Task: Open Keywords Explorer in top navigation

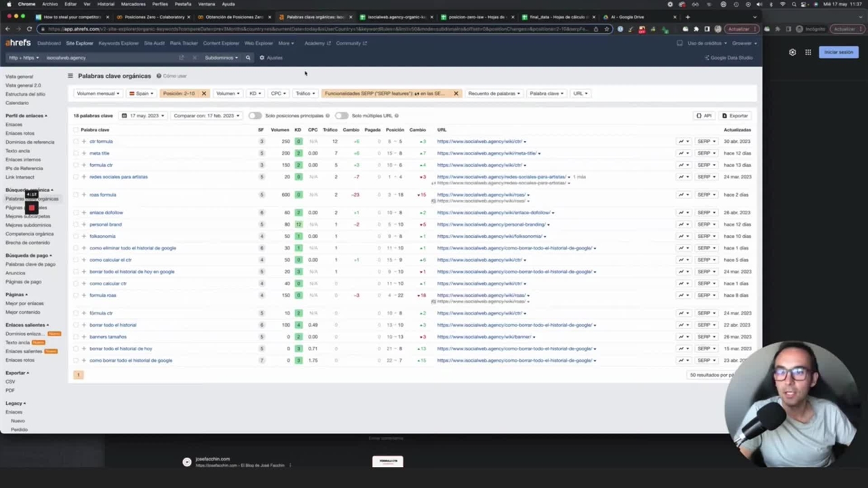Action: pos(118,43)
